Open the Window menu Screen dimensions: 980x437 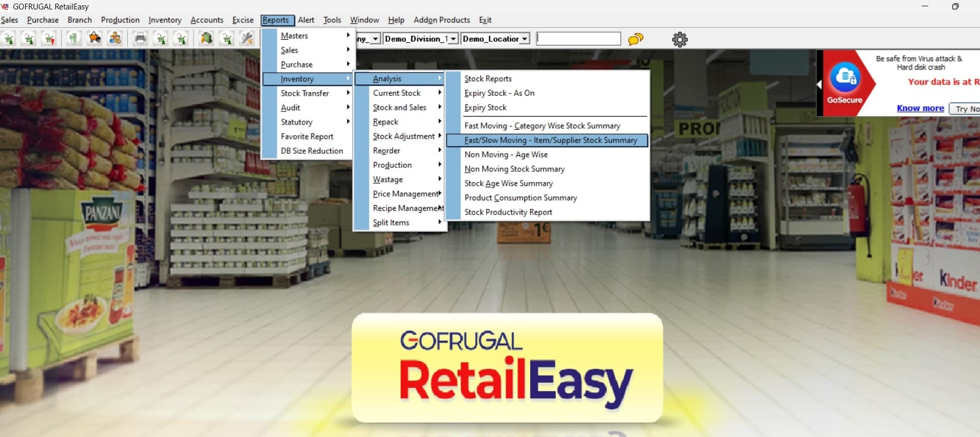(x=365, y=20)
